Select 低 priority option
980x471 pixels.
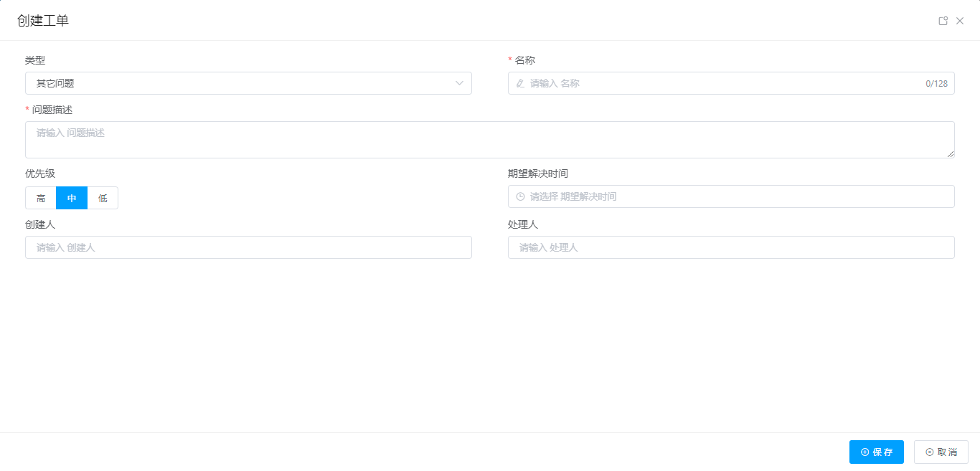point(103,199)
